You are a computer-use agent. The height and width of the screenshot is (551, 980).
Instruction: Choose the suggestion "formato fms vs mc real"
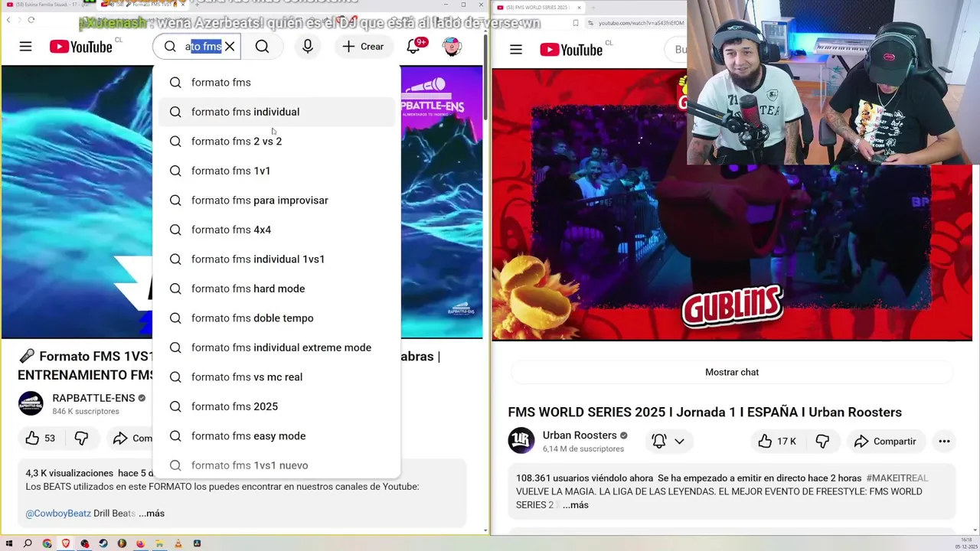277,377
